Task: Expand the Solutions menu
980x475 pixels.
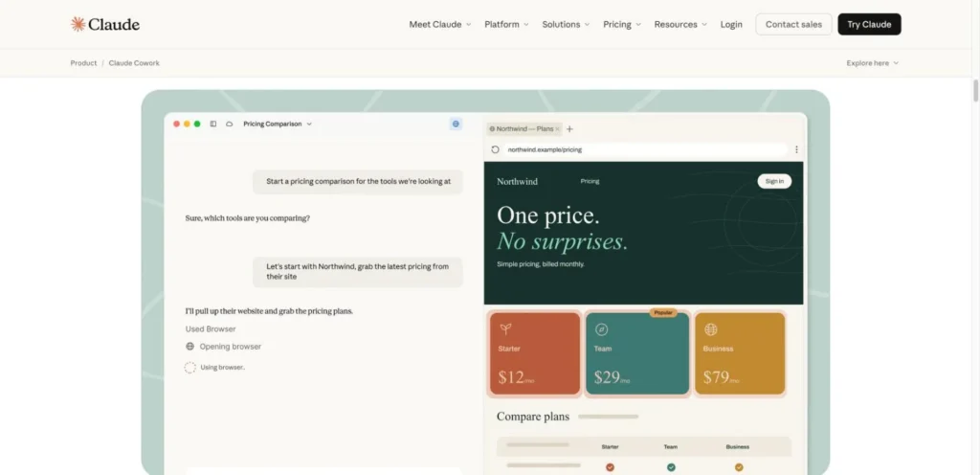Action: (566, 24)
